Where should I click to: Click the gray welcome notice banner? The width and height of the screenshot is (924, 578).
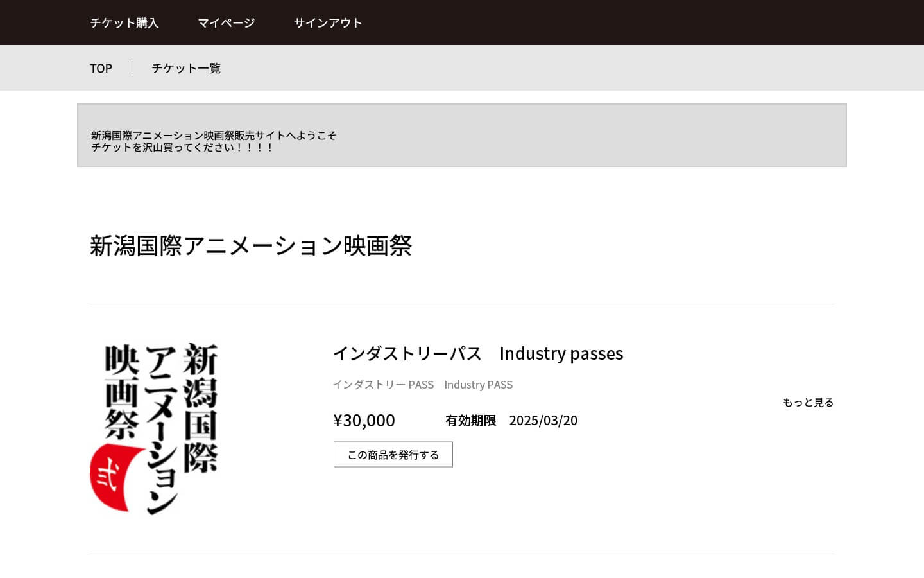[x=577, y=135]
